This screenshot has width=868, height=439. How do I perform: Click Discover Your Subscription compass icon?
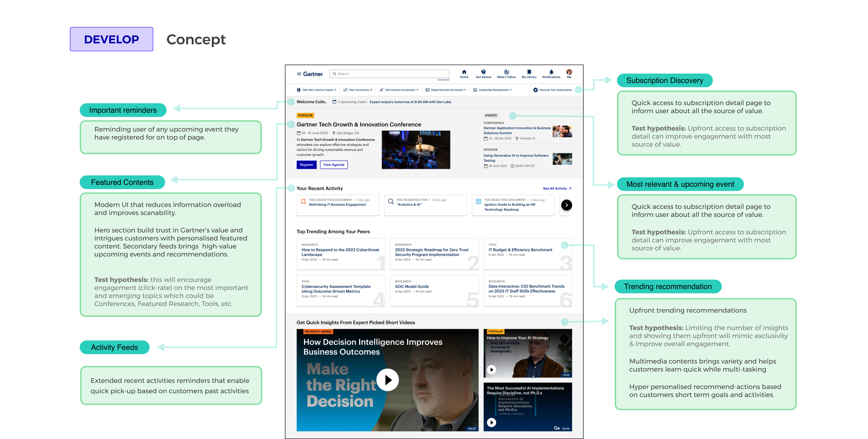coord(535,90)
